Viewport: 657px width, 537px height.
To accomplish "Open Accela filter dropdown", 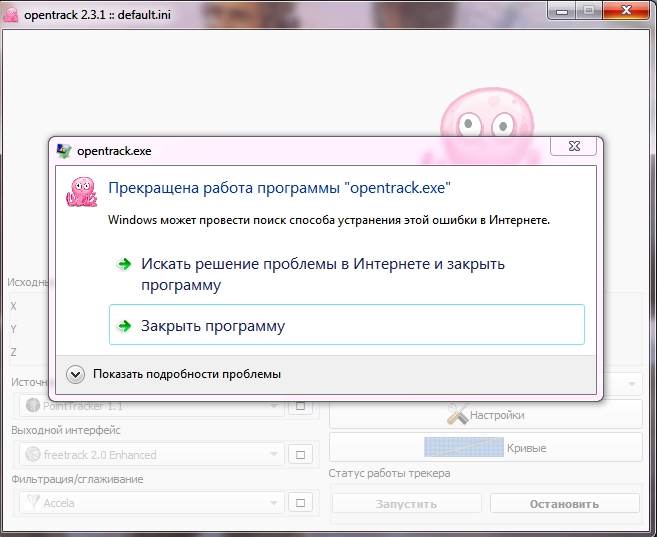I will click(x=152, y=503).
